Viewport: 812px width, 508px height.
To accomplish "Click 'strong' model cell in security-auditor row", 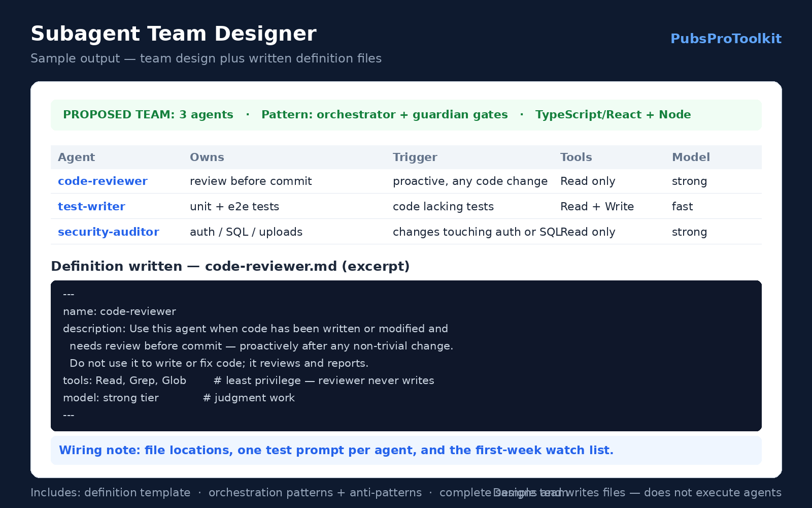I will point(689,232).
